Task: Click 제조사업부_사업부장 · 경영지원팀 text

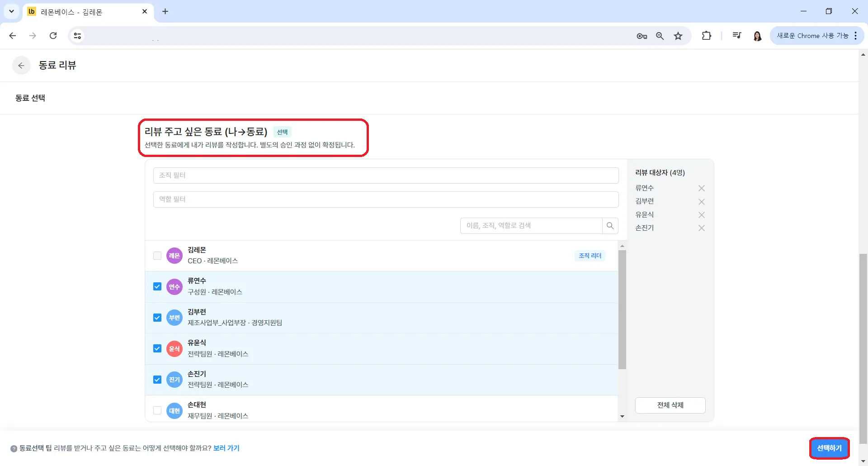Action: tap(235, 323)
